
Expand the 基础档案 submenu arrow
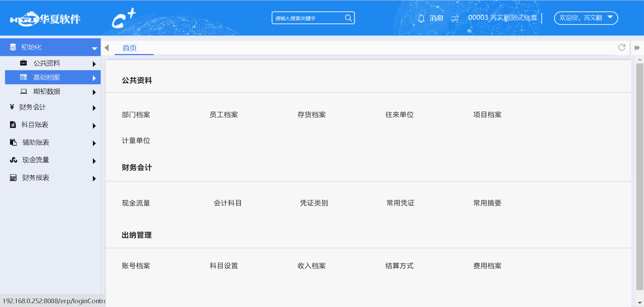pos(94,78)
